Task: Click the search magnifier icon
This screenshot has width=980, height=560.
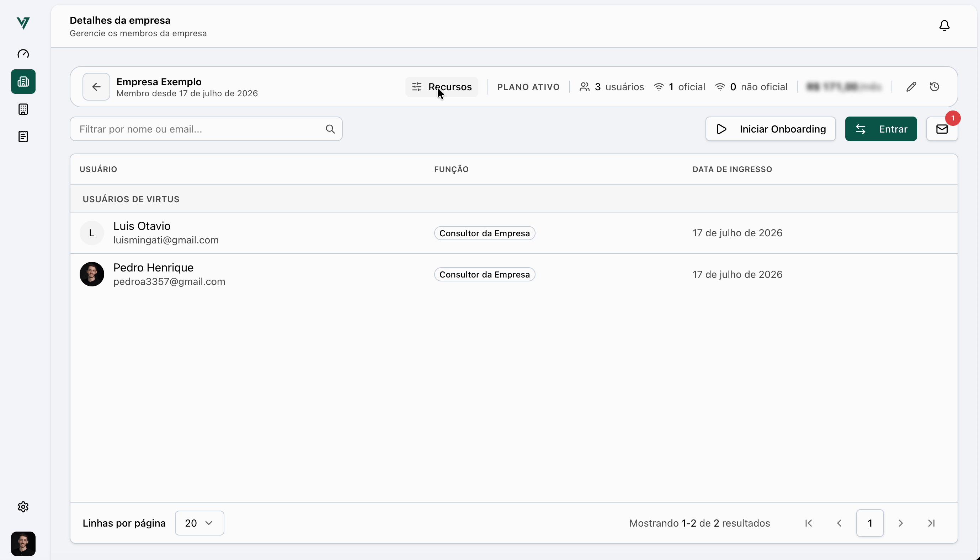Action: [330, 129]
